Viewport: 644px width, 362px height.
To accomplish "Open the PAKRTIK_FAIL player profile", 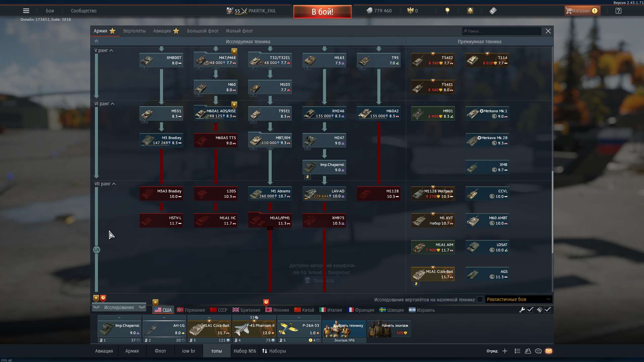I will (262, 11).
